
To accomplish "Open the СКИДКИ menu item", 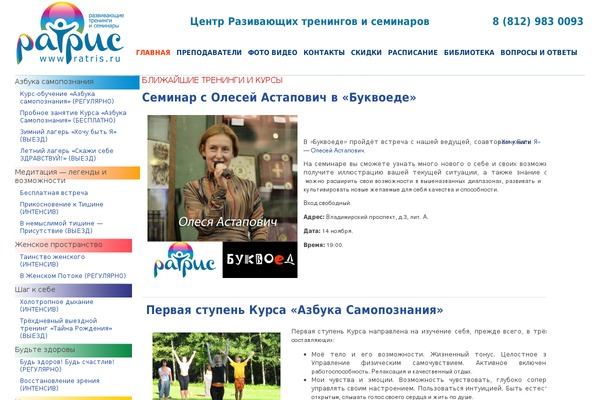I will click(x=366, y=52).
